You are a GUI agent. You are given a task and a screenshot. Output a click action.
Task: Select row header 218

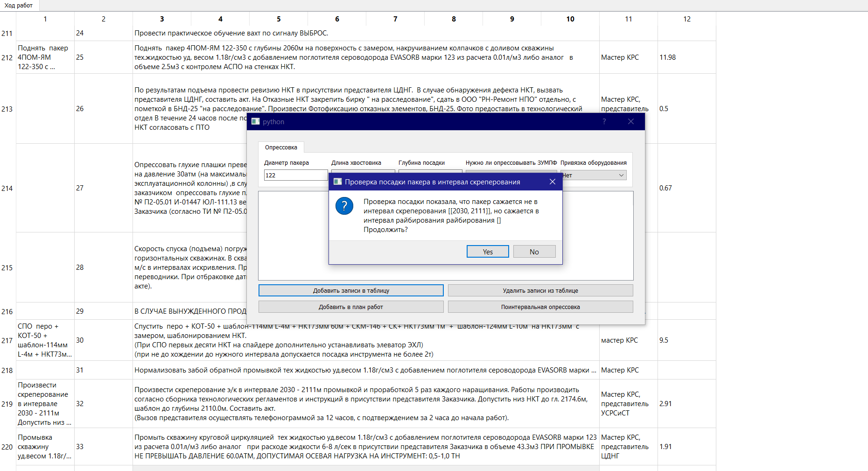[x=7, y=370]
